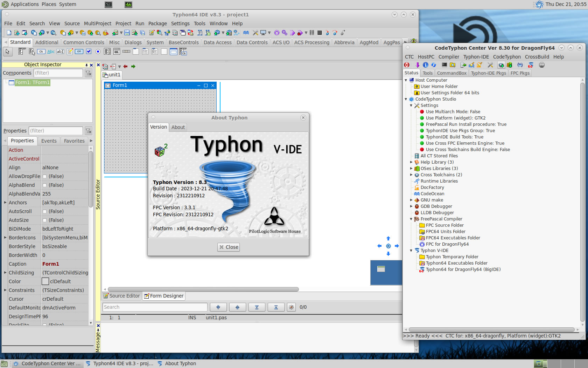Click the search next down-arrow button
Screen dimensions: 588x368
(x=218, y=307)
